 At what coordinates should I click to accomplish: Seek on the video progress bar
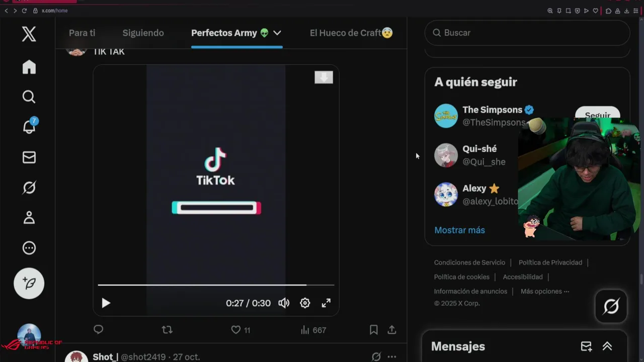click(216, 285)
